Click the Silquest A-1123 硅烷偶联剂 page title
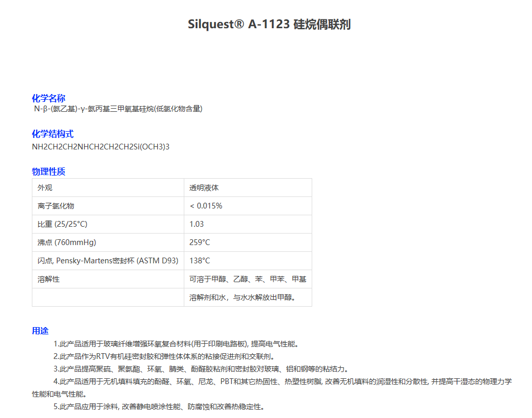Image resolution: width=532 pixels, height=418 pixels. coord(269,25)
